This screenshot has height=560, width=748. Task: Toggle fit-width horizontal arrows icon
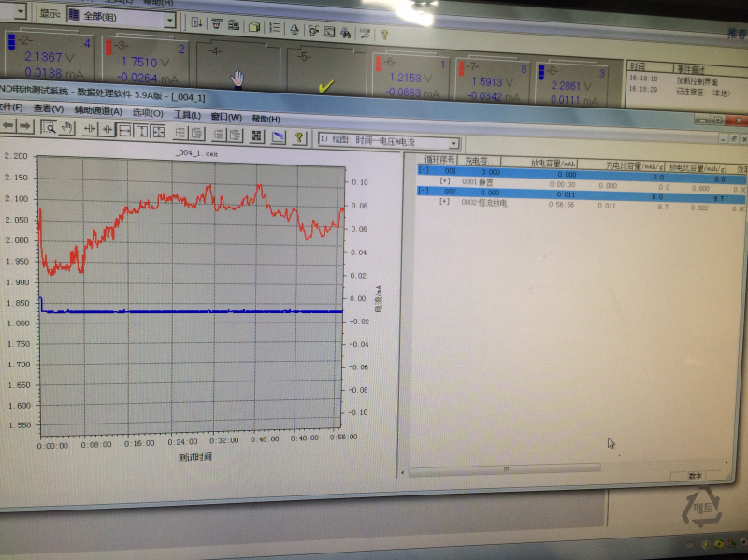pos(124,130)
